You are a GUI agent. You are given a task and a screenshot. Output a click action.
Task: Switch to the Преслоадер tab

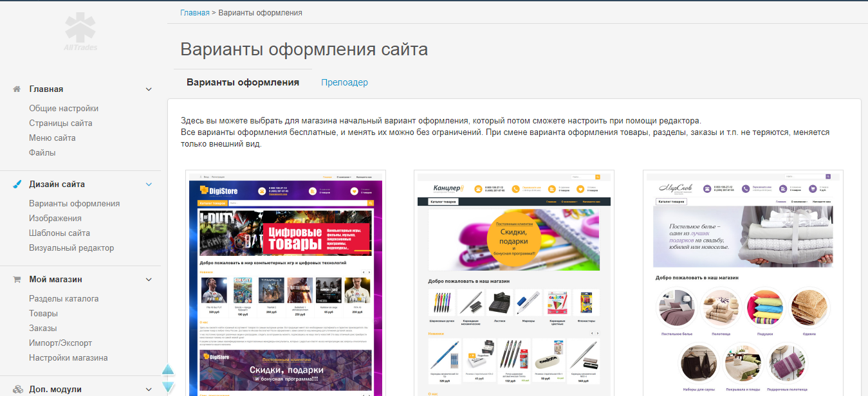[344, 82]
